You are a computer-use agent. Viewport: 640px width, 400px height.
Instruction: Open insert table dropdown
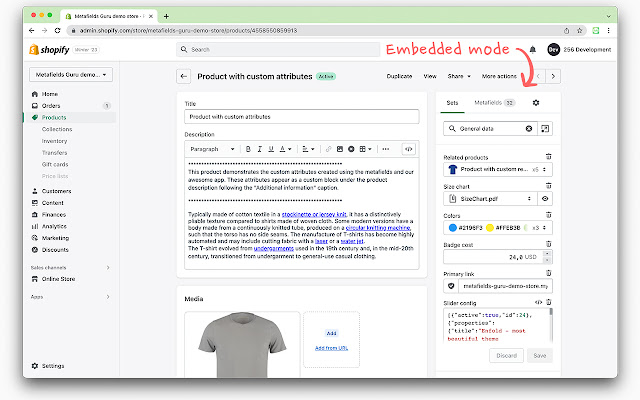365,149
